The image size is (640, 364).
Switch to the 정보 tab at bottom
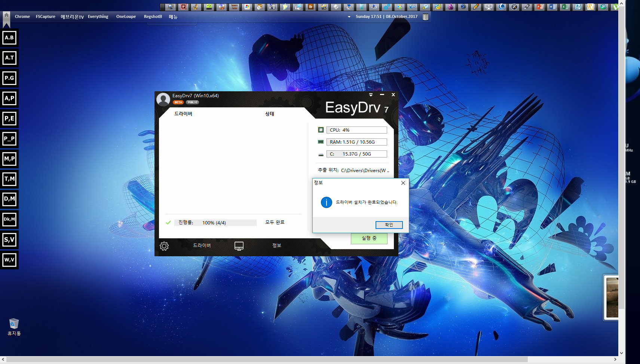[277, 245]
